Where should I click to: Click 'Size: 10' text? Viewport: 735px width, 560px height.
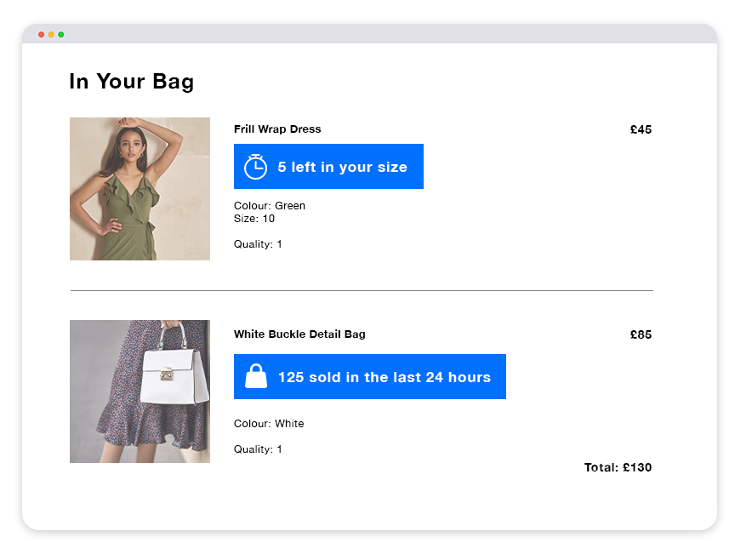254,218
